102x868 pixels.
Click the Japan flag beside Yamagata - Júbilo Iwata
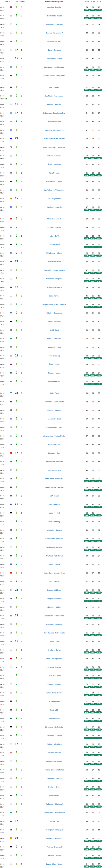click(x=11, y=24)
